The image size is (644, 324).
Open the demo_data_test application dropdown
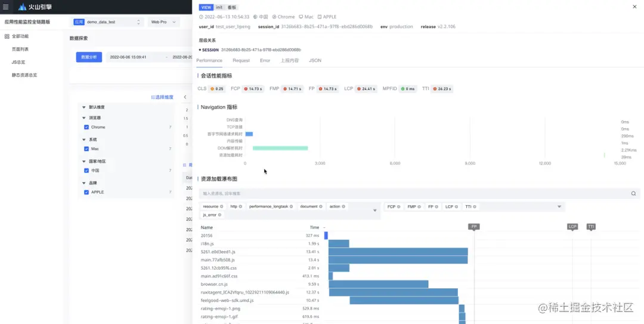(107, 22)
